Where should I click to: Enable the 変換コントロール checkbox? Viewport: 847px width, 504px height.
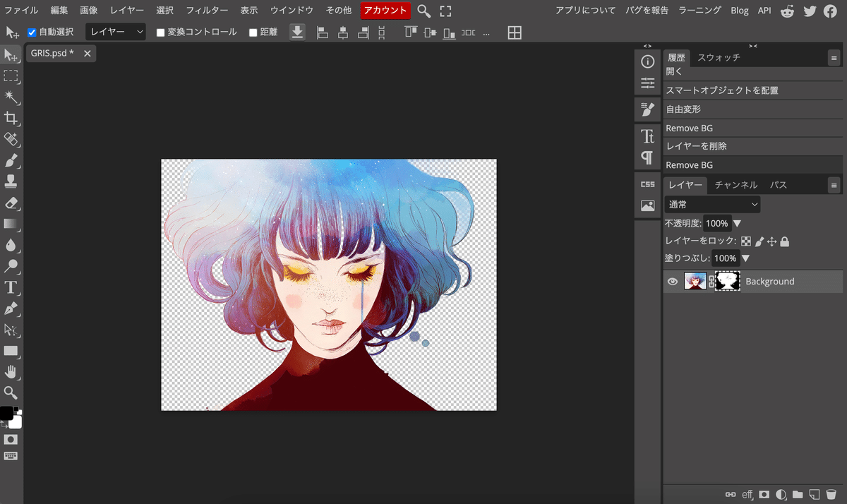pyautogui.click(x=160, y=32)
